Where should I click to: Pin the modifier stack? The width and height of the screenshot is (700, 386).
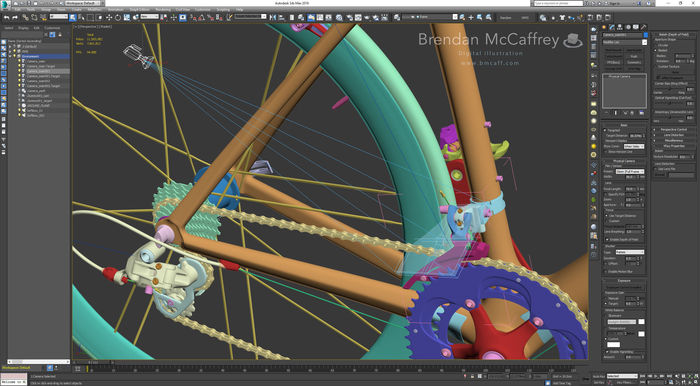click(606, 113)
